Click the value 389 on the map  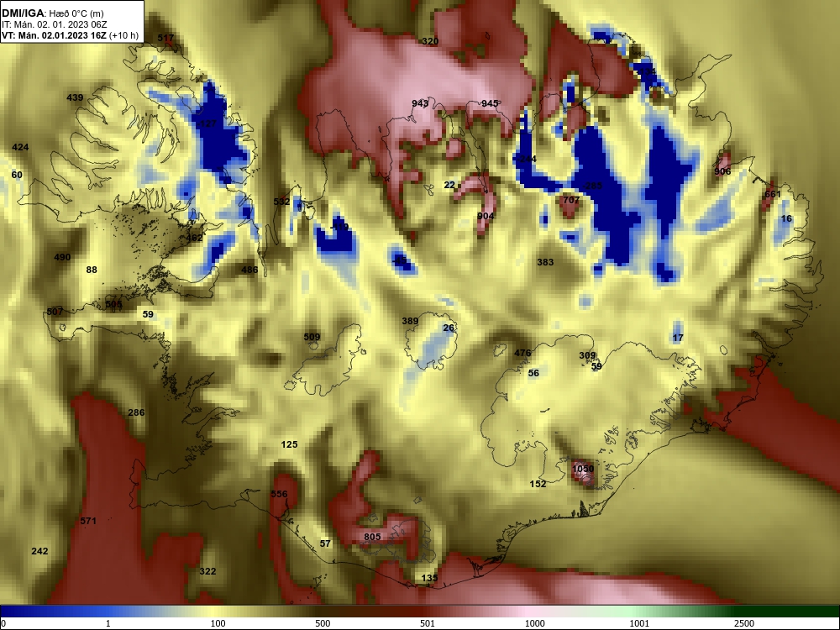[411, 322]
